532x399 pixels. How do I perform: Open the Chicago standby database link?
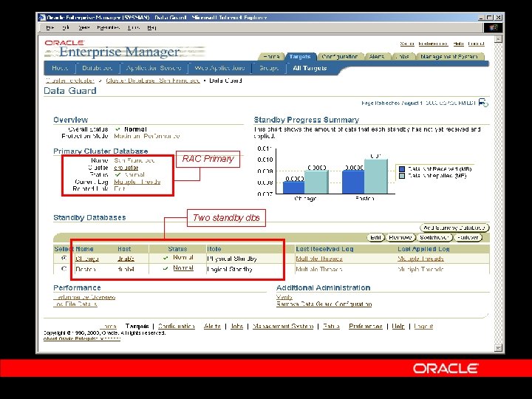coord(87,259)
